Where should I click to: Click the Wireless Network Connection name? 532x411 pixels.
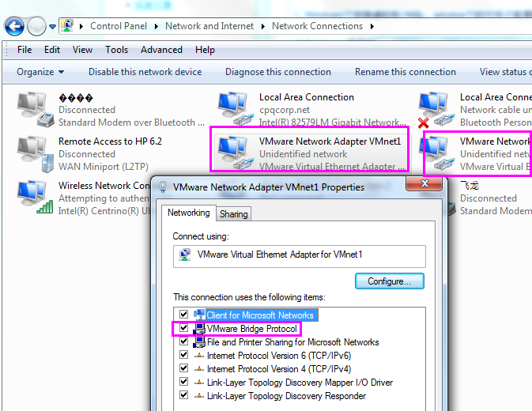pos(104,186)
